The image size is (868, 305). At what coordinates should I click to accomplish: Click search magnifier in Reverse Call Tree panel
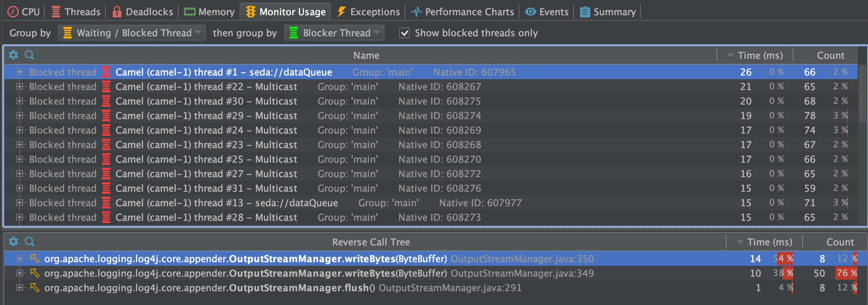29,241
